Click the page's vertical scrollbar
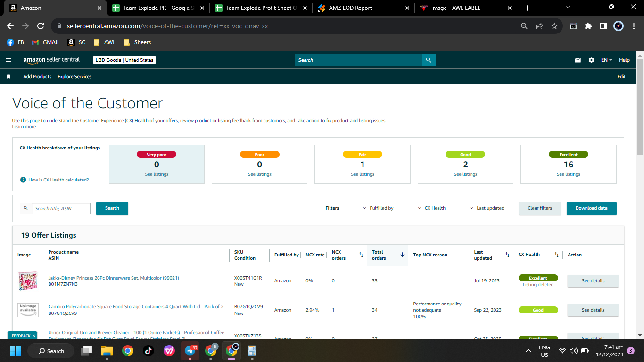This screenshot has height=362, width=644. point(640,107)
